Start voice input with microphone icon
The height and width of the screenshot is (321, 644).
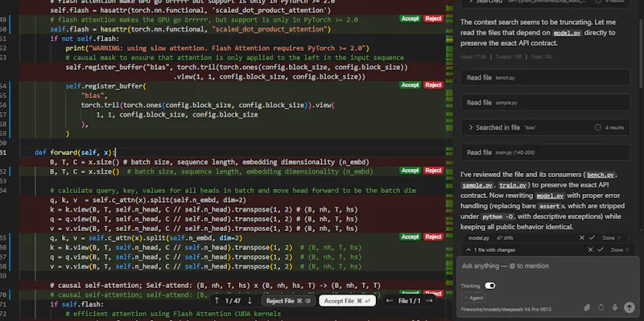[x=615, y=307]
